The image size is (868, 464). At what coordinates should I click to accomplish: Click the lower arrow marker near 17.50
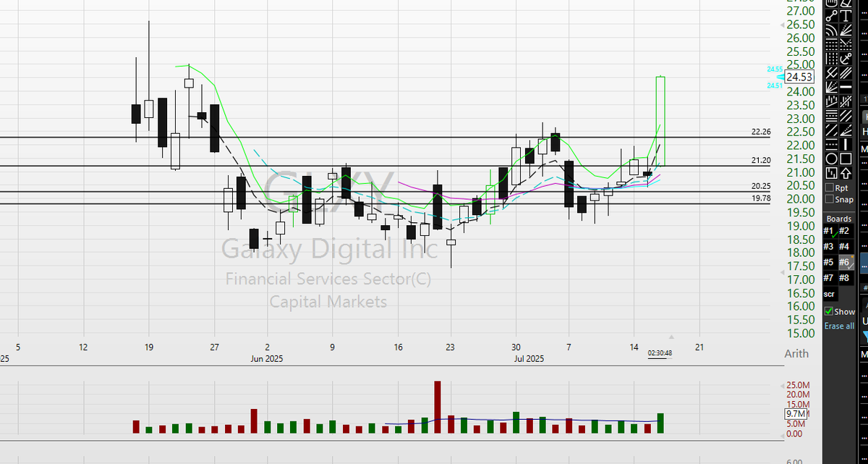click(x=781, y=272)
